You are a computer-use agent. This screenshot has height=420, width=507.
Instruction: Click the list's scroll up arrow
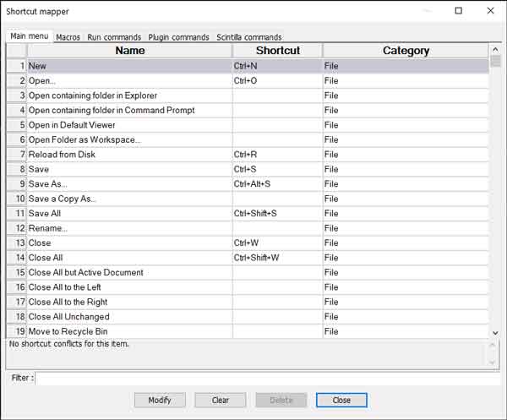495,50
